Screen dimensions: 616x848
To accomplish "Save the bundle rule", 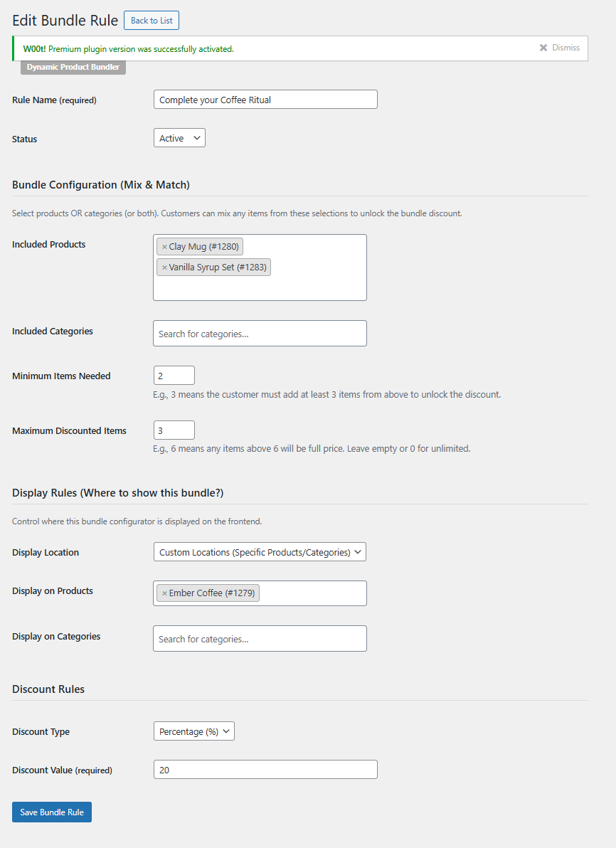I will (x=52, y=812).
